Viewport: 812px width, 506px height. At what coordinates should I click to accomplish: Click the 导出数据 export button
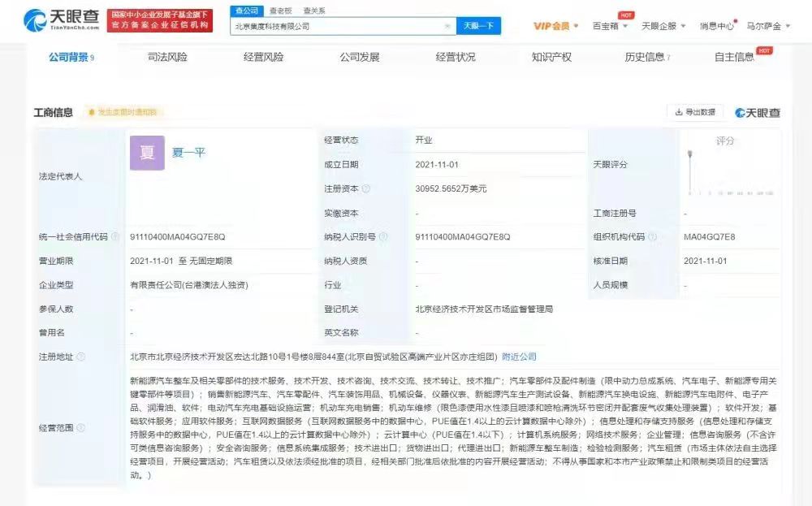point(696,112)
